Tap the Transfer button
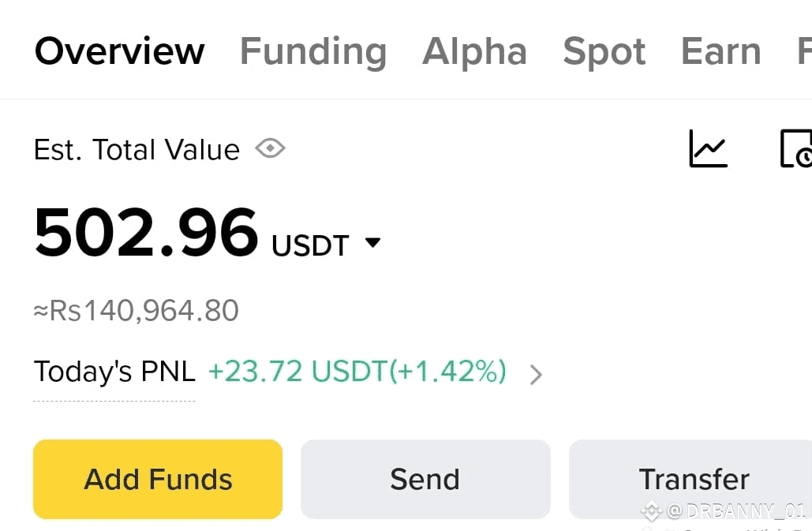Viewport: 812px width, 531px height. (x=690, y=479)
